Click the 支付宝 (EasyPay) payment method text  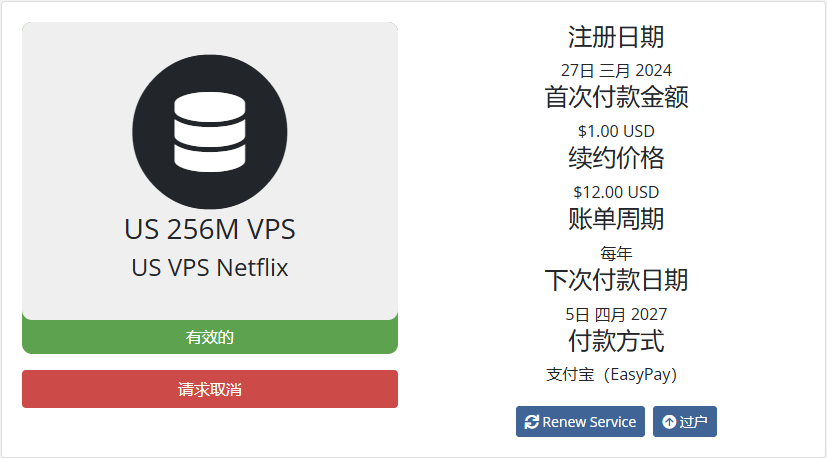pyautogui.click(x=612, y=375)
